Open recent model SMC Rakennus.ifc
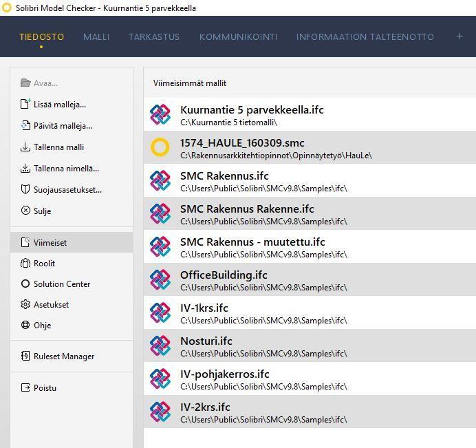Viewport: 476px width, 448px height. click(x=310, y=180)
